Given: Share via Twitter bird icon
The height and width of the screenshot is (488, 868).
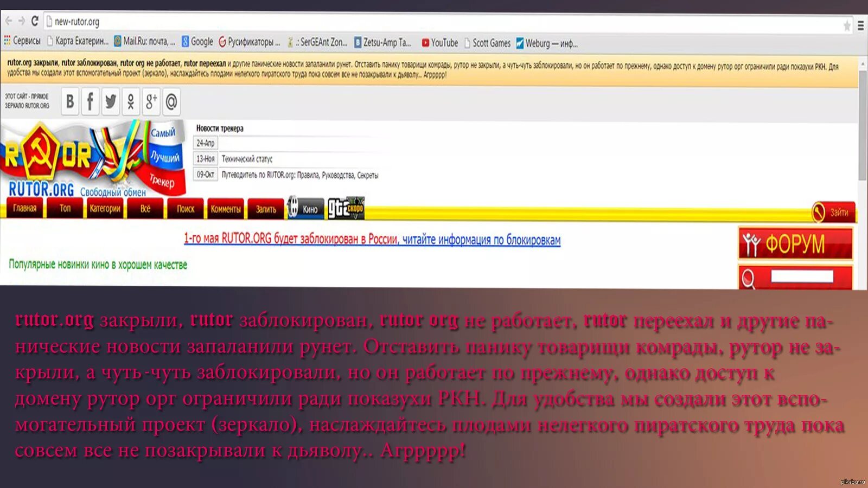Looking at the screenshot, I should 110,101.
